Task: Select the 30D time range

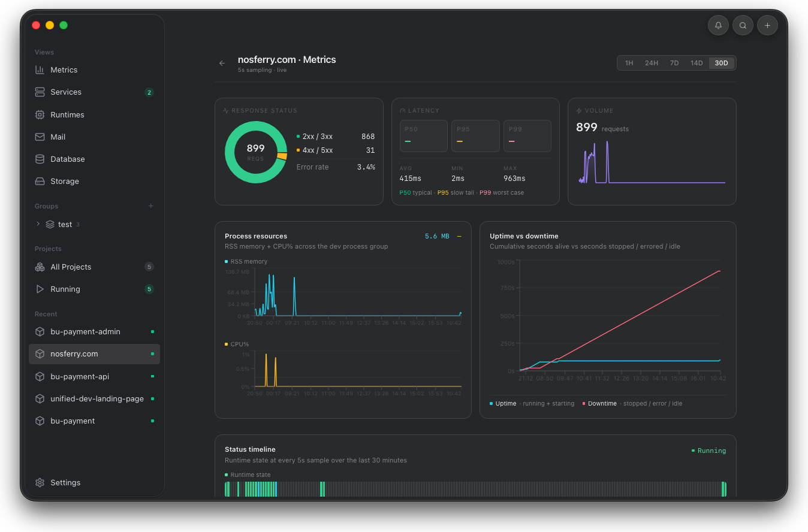Action: coord(721,63)
